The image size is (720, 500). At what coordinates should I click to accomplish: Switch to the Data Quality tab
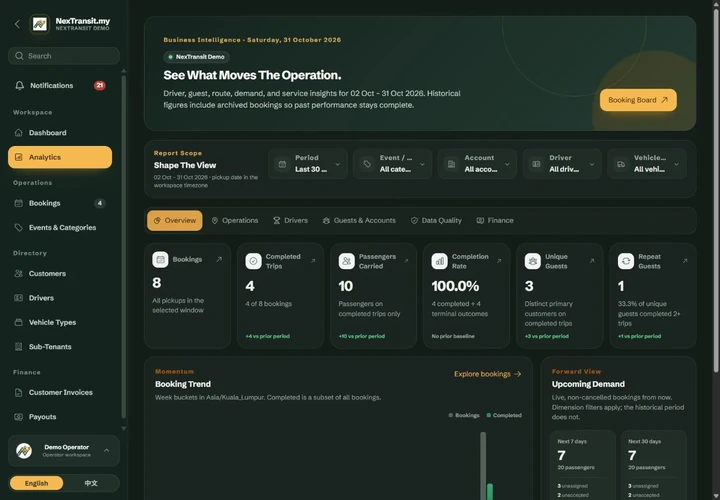[436, 221]
